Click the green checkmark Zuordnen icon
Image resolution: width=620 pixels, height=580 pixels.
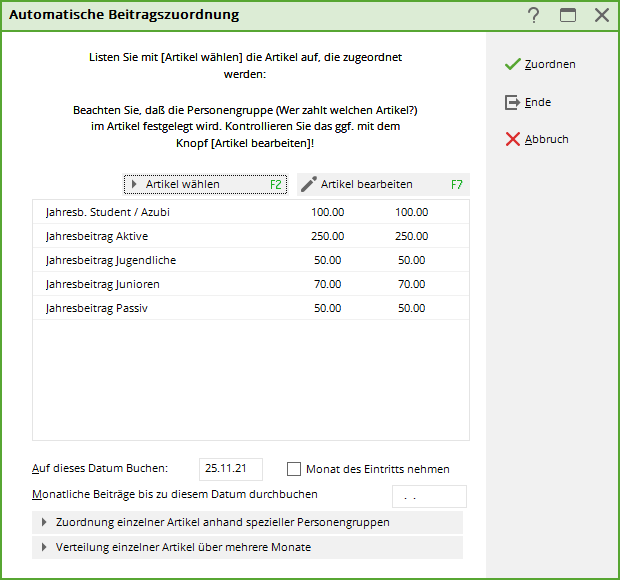512,64
